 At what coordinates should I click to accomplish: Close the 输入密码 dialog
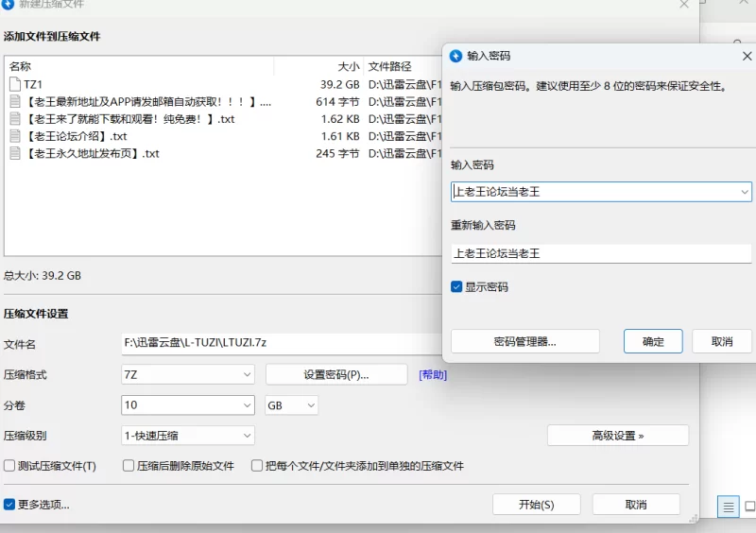pos(747,56)
